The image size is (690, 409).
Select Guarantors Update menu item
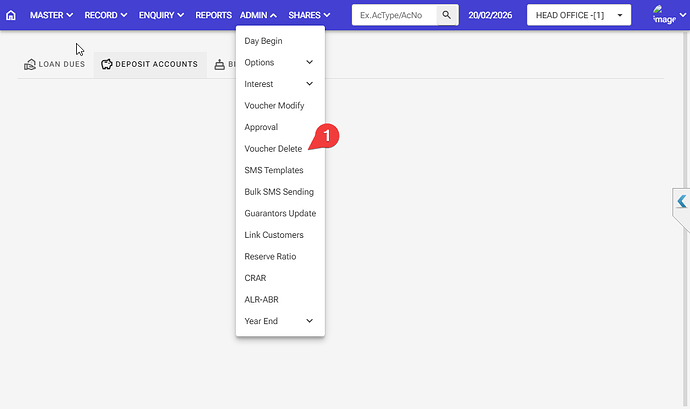coord(280,213)
